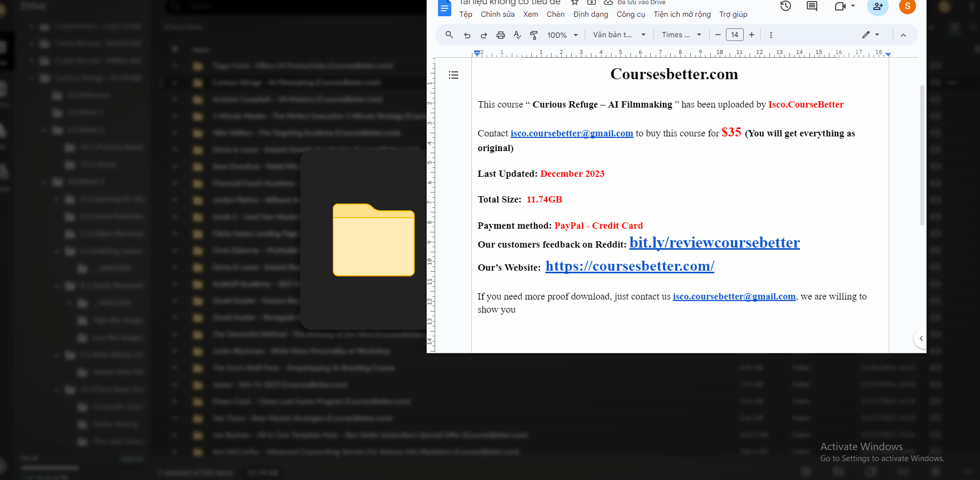
Task: Decrease font size with minus button
Action: click(718, 35)
